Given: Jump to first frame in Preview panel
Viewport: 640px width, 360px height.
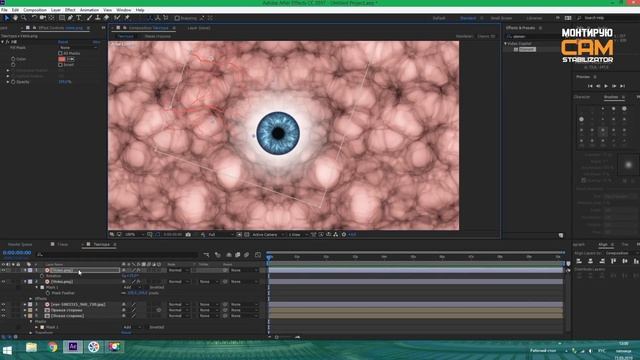Looking at the screenshot, I should click(x=590, y=86).
